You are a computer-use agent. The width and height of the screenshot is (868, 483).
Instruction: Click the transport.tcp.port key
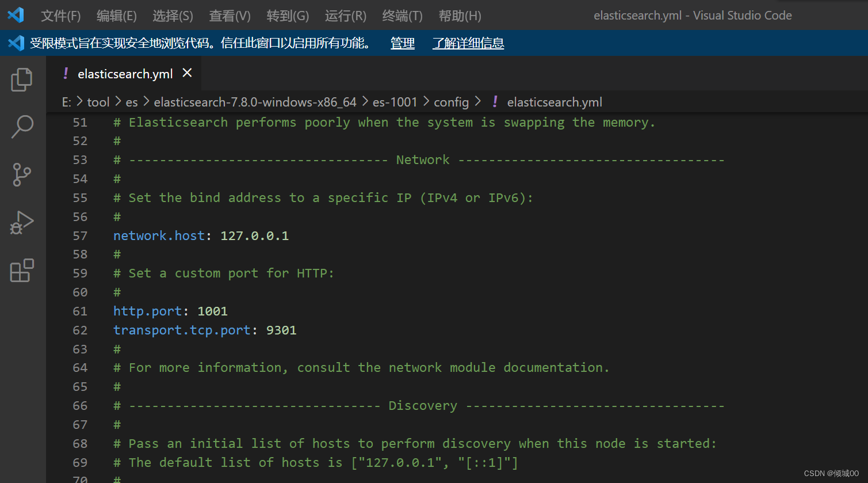[x=182, y=330]
